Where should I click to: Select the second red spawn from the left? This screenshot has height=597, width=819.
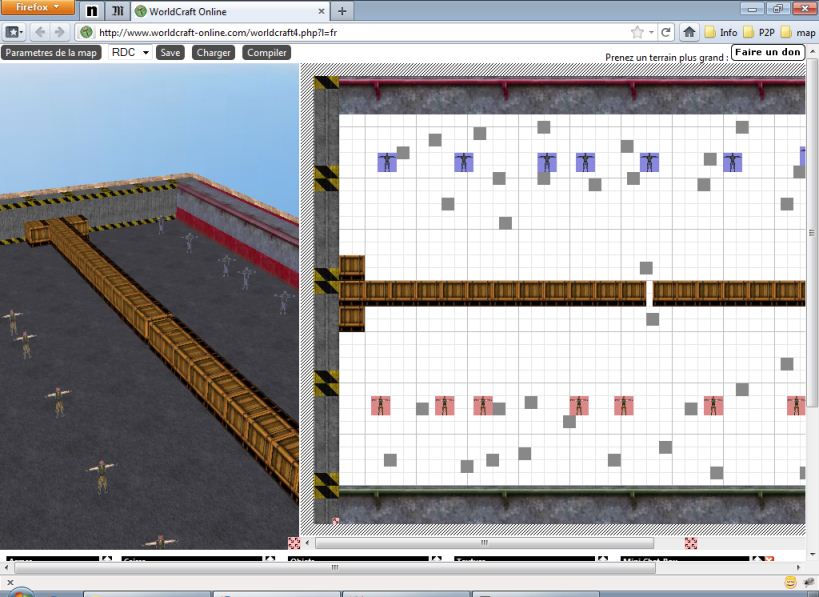(444, 406)
